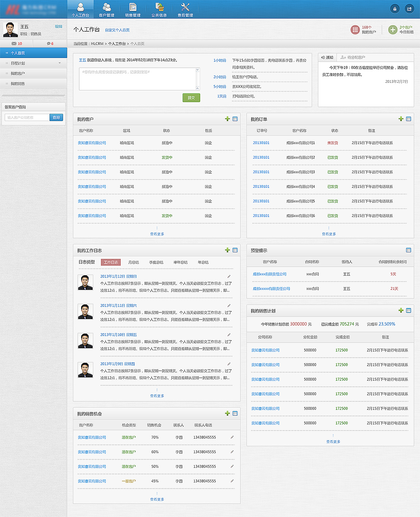The height and width of the screenshot is (517, 420).
Task: Select the 月总结 tab in 我的工作日志
Action: [x=133, y=262]
